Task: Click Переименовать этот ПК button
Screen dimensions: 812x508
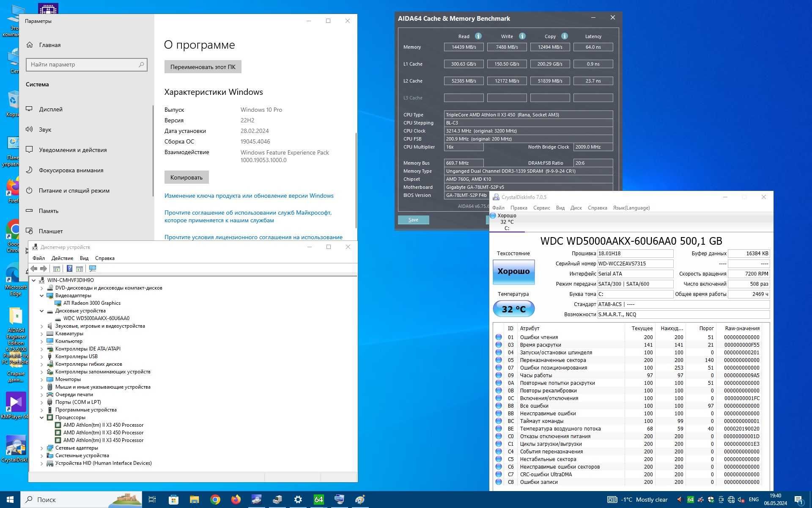Action: pos(203,67)
